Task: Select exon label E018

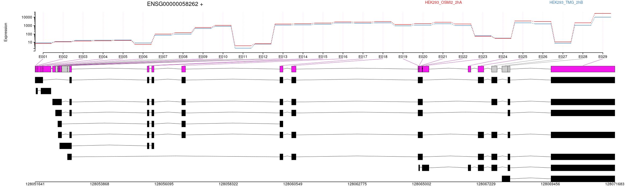Action: click(383, 57)
